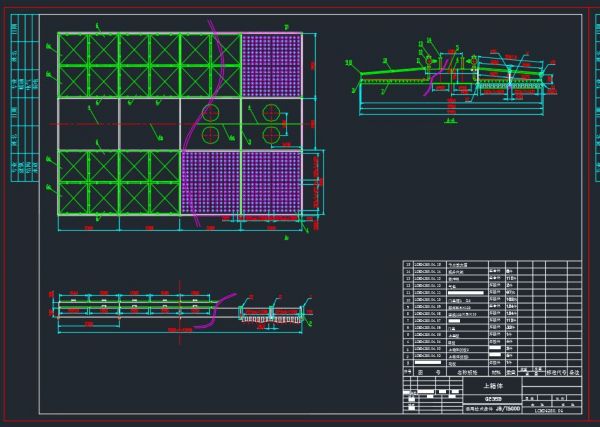Select the 上箱体 title text
Image resolution: width=600 pixels, height=427 pixels.
point(493,386)
